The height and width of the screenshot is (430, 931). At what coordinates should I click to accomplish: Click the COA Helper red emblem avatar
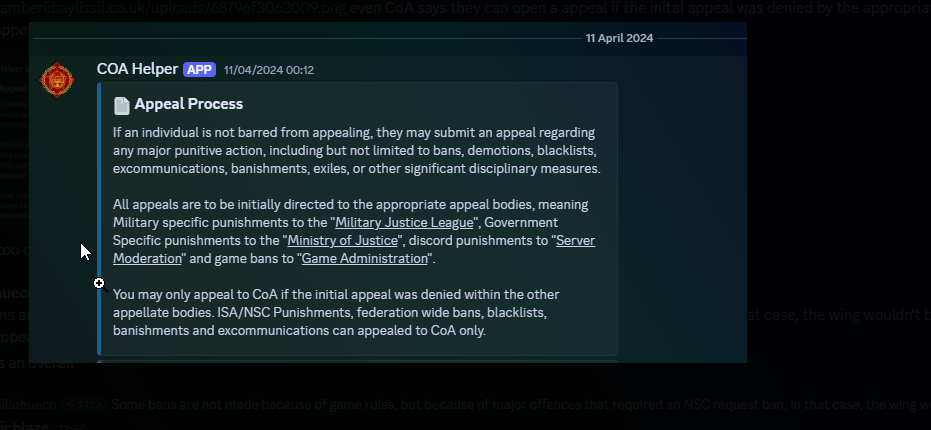pos(57,80)
